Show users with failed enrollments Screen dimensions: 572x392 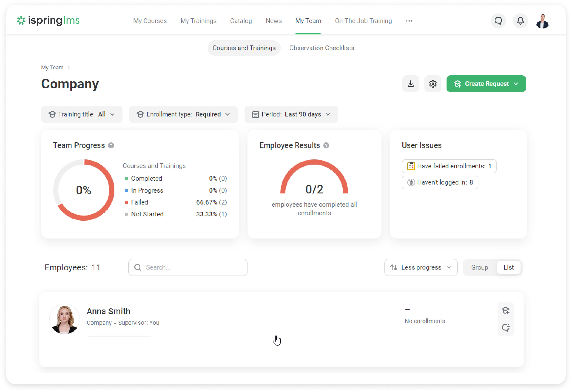click(x=449, y=166)
